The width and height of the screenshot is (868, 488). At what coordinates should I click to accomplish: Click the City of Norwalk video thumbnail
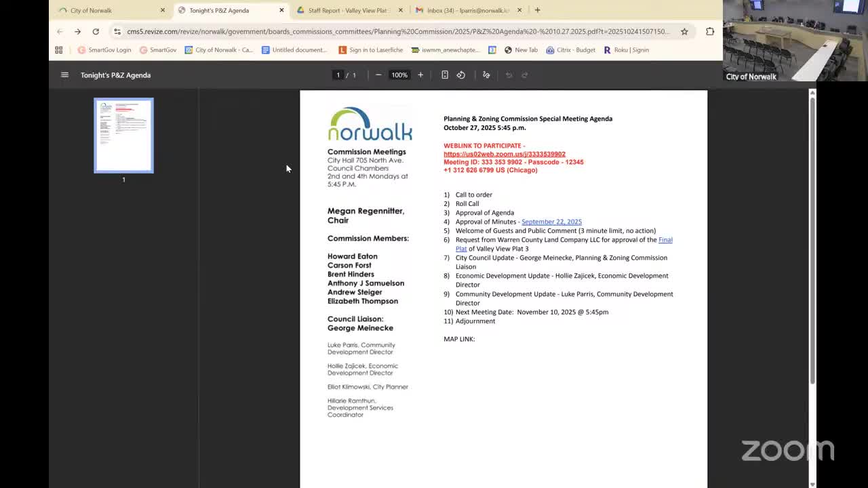pos(795,41)
